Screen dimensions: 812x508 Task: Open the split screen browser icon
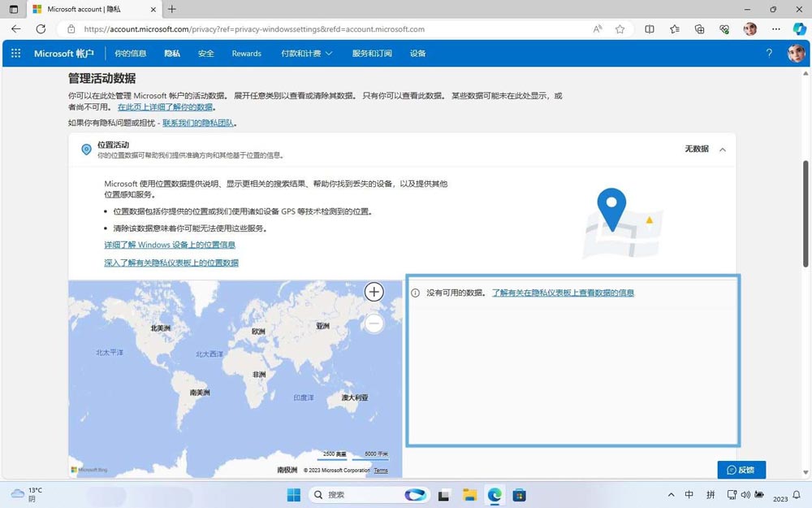(x=649, y=28)
